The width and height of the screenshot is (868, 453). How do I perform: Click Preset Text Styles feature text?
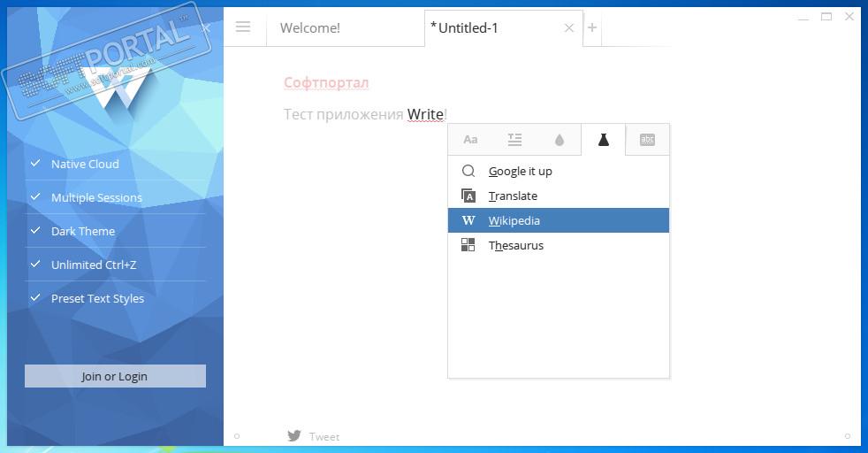click(x=97, y=298)
